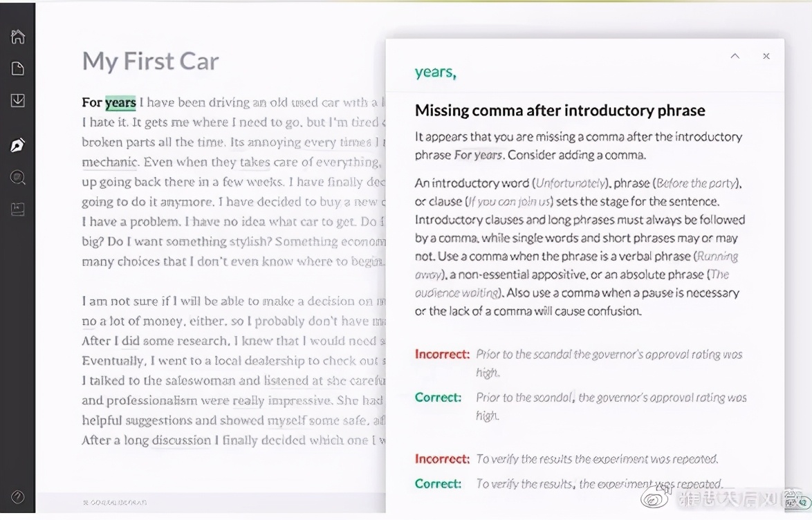Dismiss the missing comma suggestion card
This screenshot has width=812, height=520.
766,56
